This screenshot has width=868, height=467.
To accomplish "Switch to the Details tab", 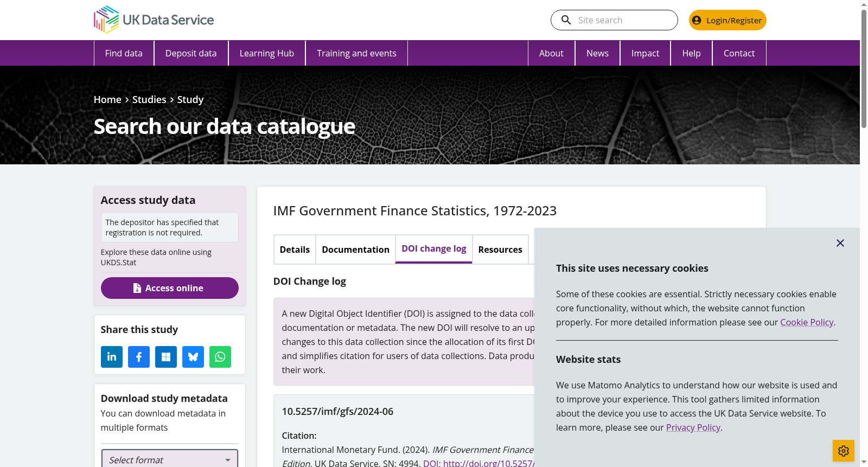I will (295, 250).
